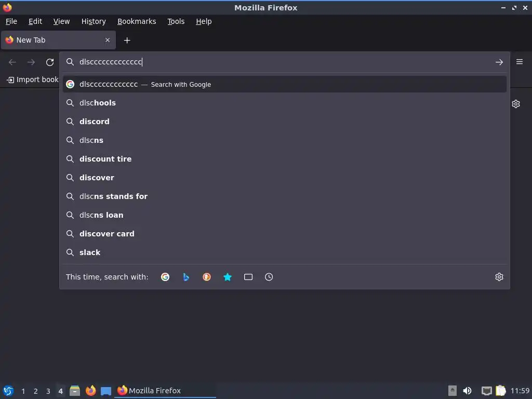Choose the Search with Google top result
Screen dimensions: 532x399
point(284,84)
